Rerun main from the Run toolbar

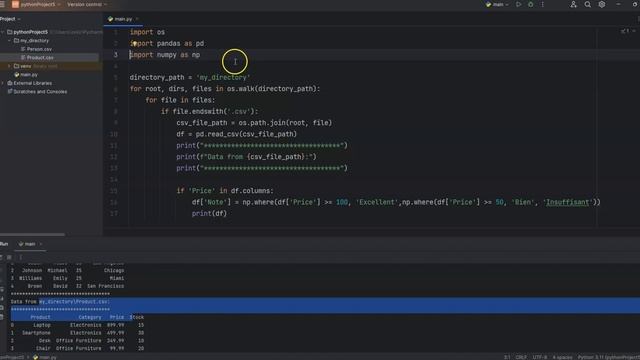(x=1, y=257)
